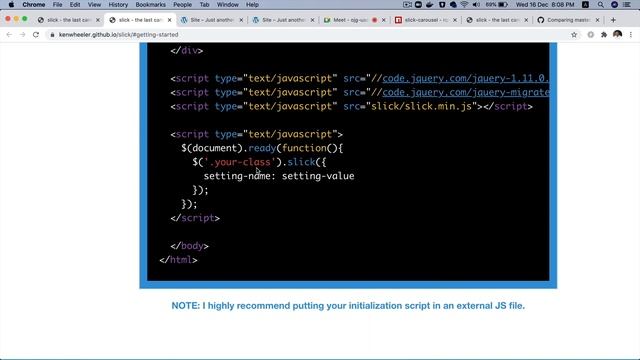Image resolution: width=640 pixels, height=360 pixels.
Task: Open Docker whale menu bar icon
Action: click(430, 4)
